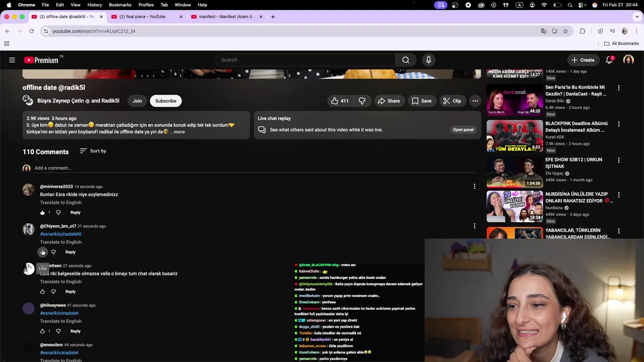The width and height of the screenshot is (644, 362).
Task: Open the All Bookmarks folder
Action: [x=621, y=44]
